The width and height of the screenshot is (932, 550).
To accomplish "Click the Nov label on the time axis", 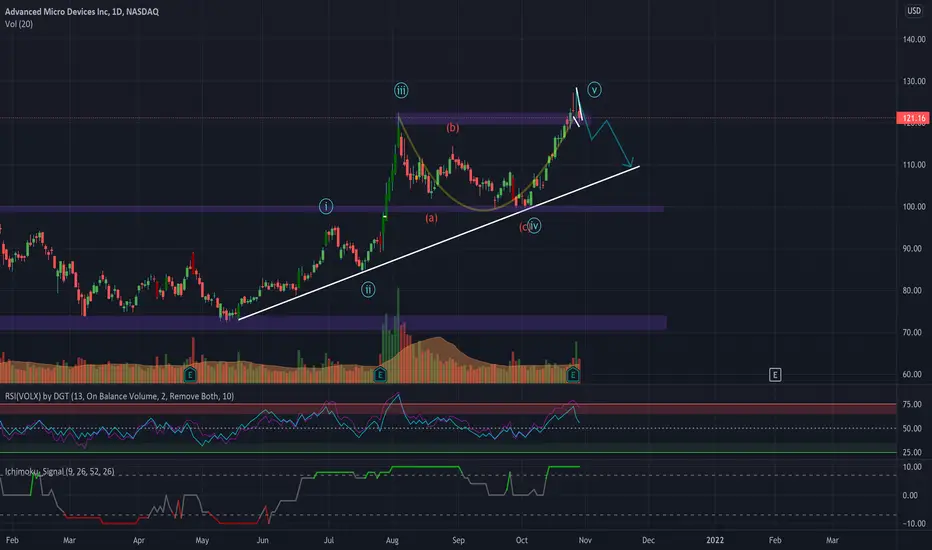I will (585, 540).
